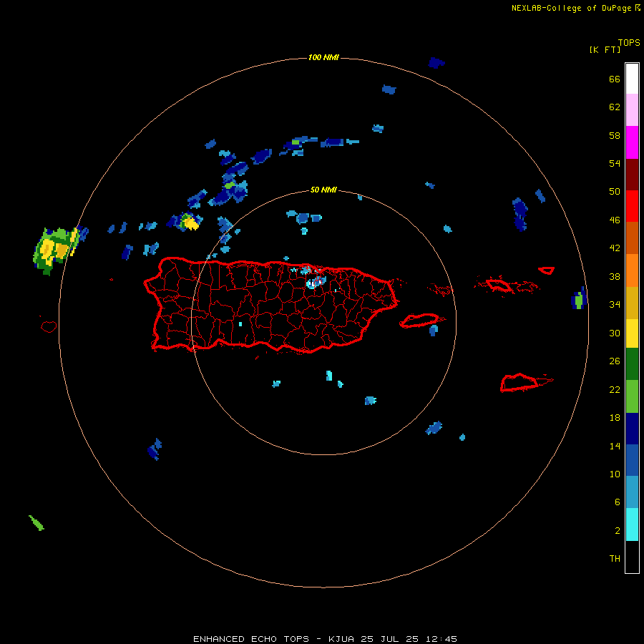This screenshot has height=644, width=644.
Task: Pick the dark green legend swatch
Action: pos(632,364)
